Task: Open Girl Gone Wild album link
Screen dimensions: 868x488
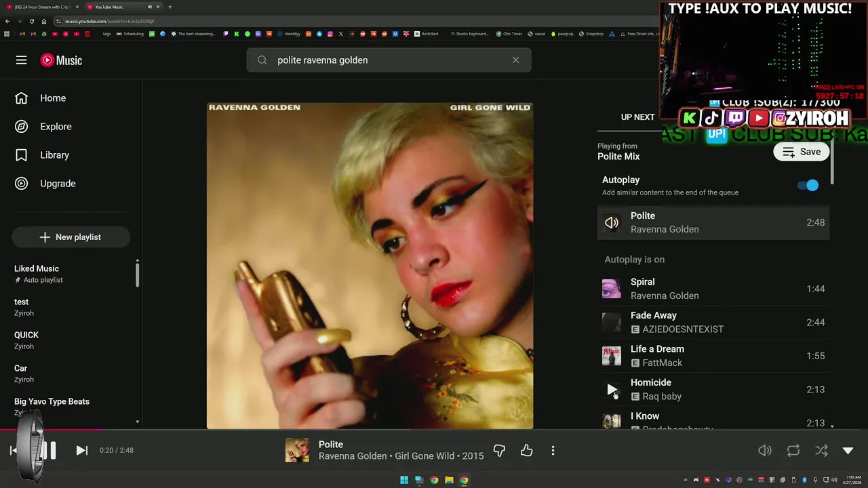Action: click(425, 456)
